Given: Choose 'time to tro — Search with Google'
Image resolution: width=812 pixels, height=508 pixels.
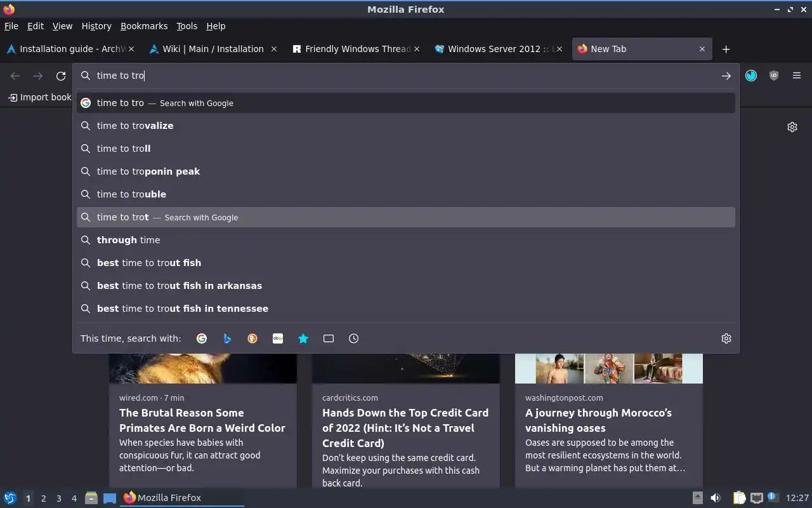Looking at the screenshot, I should [x=406, y=103].
